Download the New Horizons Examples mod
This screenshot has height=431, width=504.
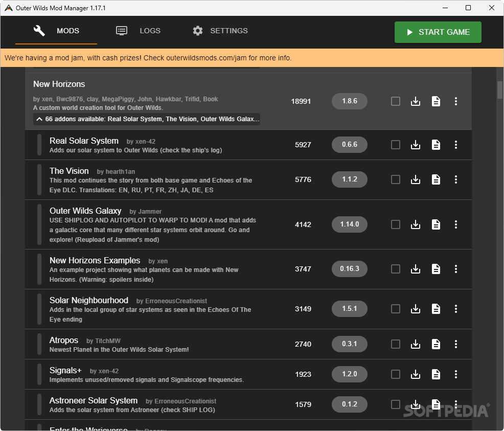415,269
